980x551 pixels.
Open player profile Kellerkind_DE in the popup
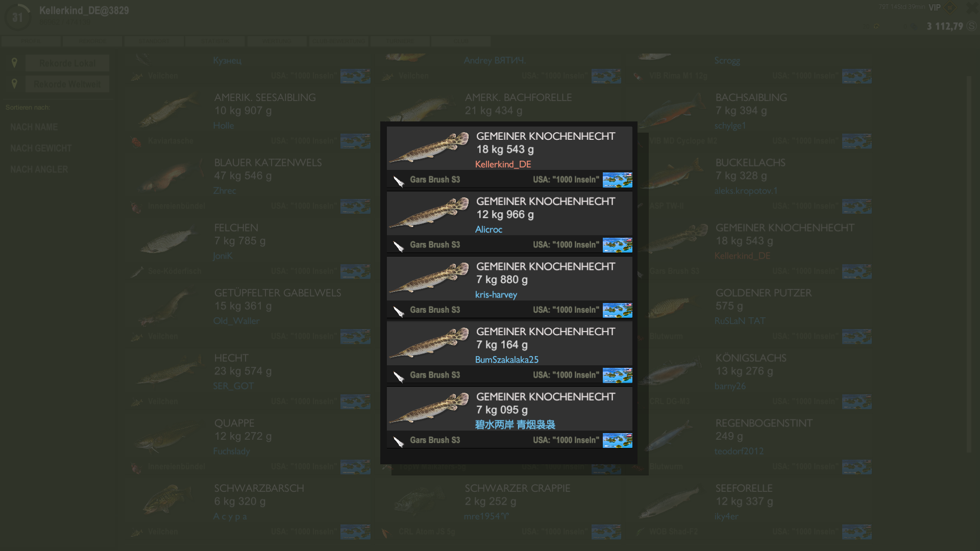(503, 164)
